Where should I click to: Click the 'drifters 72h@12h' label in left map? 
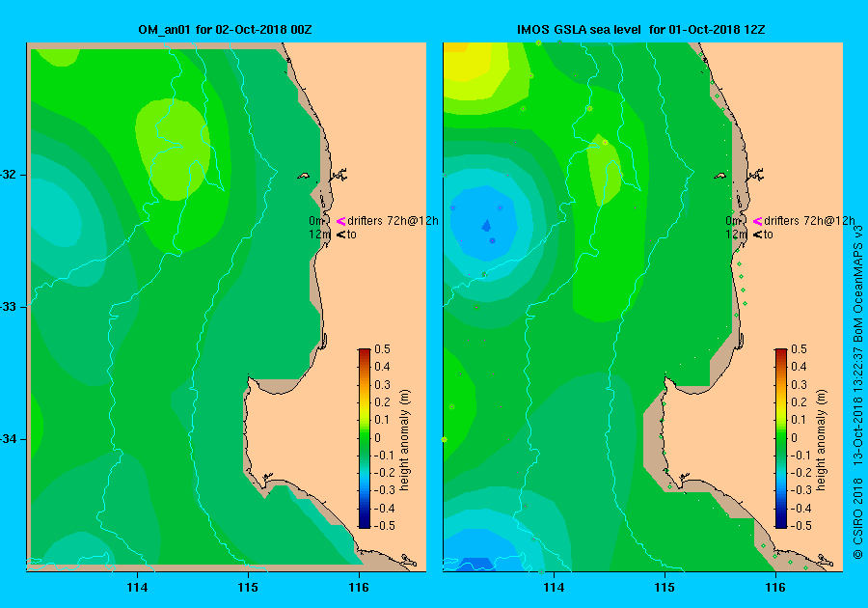click(393, 221)
